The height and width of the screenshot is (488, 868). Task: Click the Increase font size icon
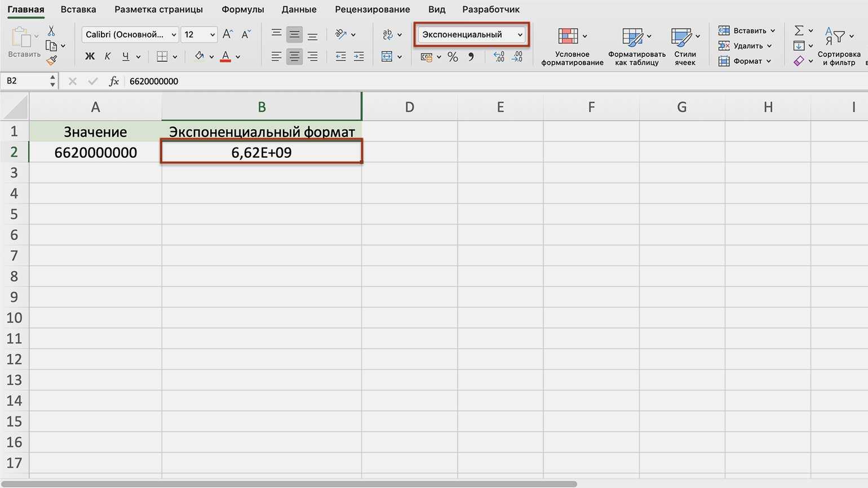click(228, 34)
